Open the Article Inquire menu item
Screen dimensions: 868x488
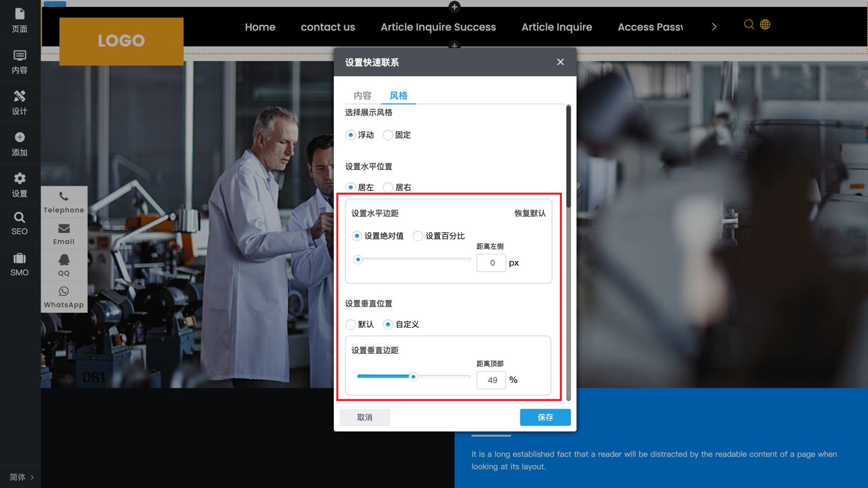(557, 27)
